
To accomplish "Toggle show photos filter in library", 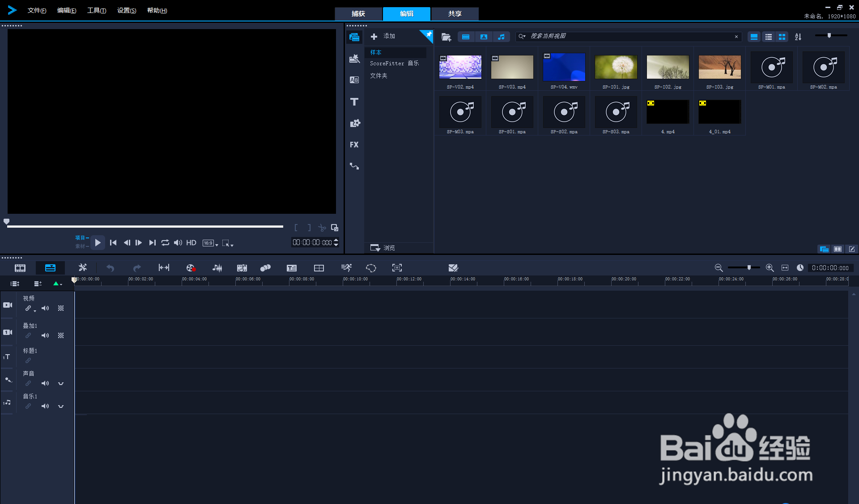I will click(x=484, y=37).
